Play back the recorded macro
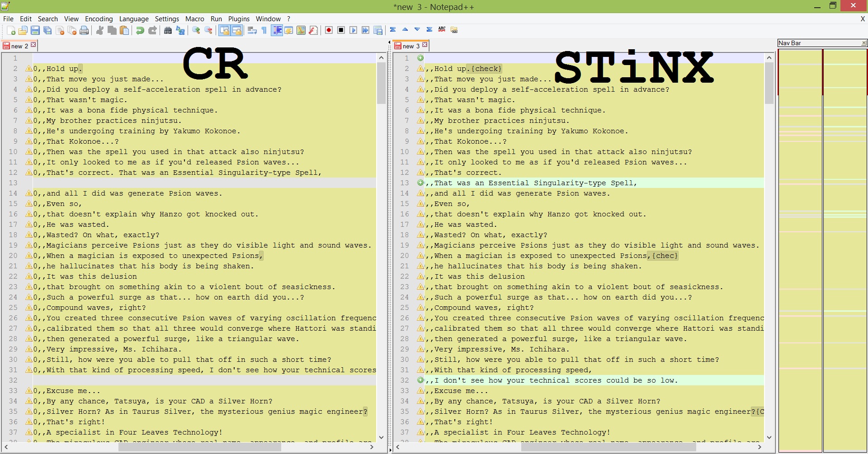868x454 pixels. point(354,30)
